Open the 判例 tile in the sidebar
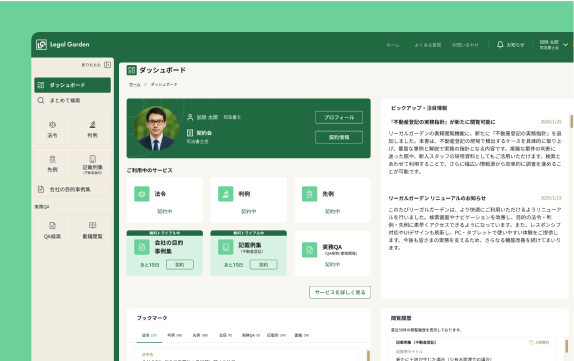574x361 pixels. [x=92, y=129]
